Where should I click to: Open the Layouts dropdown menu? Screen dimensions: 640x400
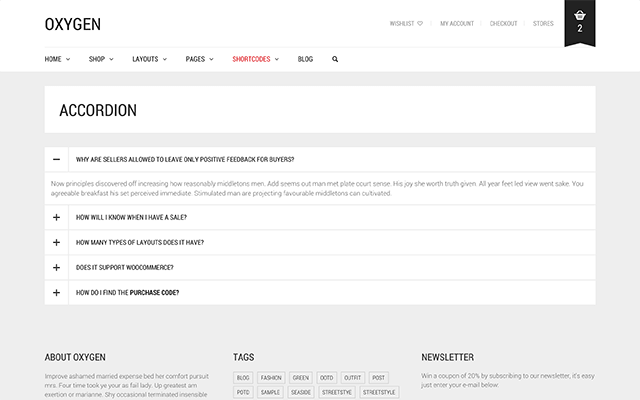149,59
